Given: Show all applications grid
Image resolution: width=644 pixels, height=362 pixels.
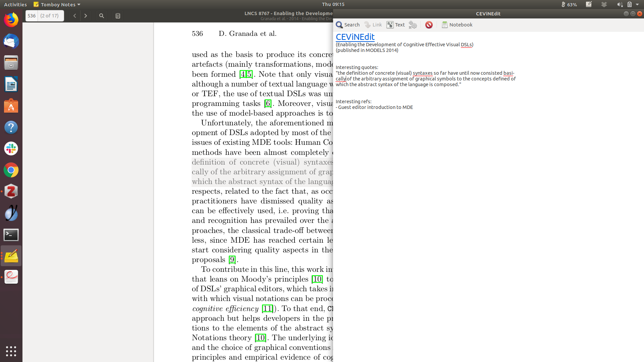Looking at the screenshot, I should 11,351.
